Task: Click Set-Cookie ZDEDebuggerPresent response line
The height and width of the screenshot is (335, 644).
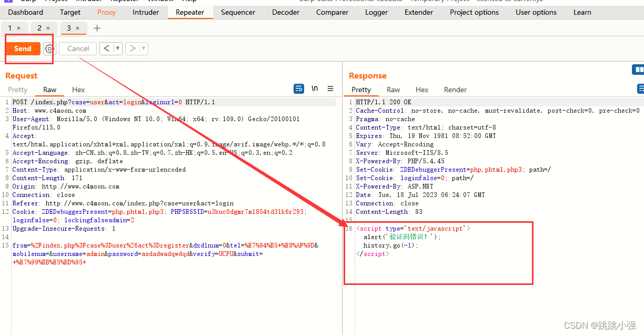Action: coord(454,170)
